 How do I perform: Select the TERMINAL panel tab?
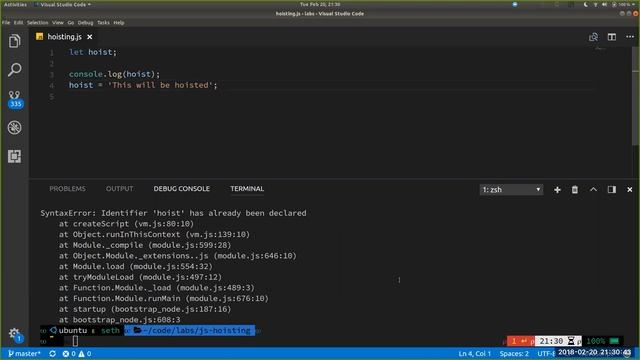pos(247,189)
